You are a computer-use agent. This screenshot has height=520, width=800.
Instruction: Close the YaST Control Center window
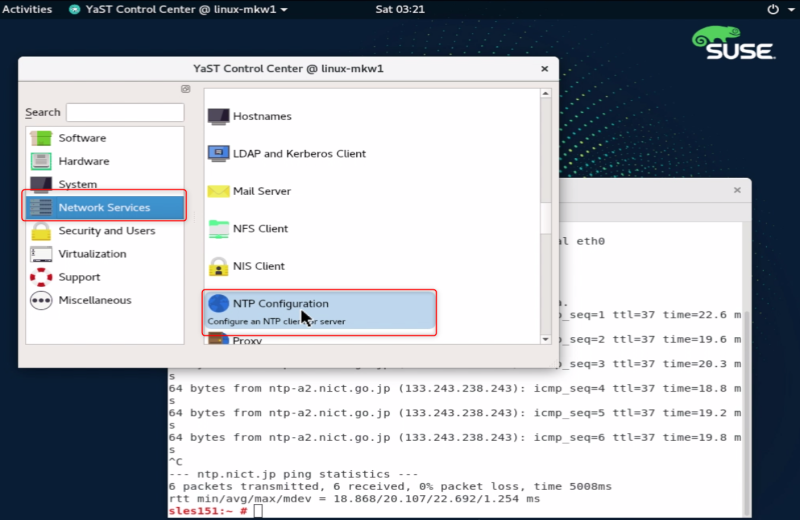[x=544, y=69]
